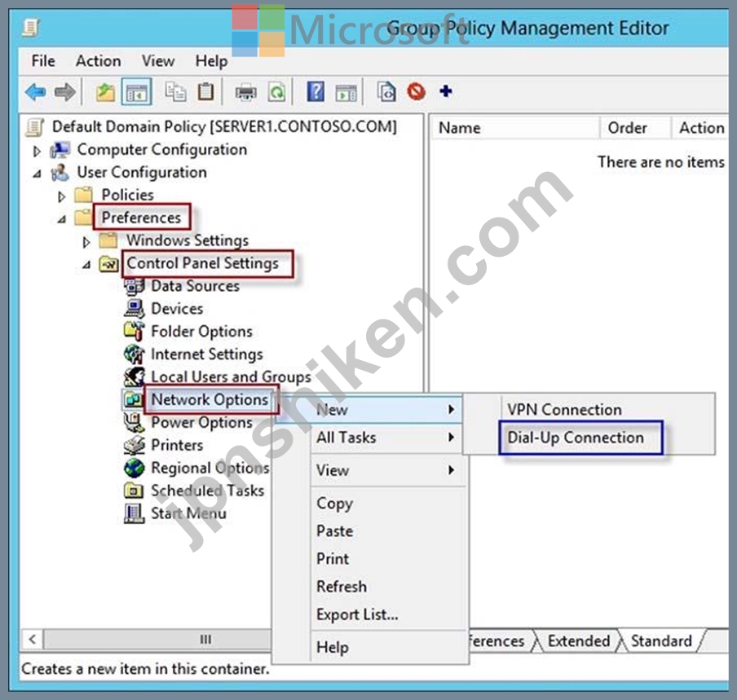Select the Windows Settings folder

point(187,240)
